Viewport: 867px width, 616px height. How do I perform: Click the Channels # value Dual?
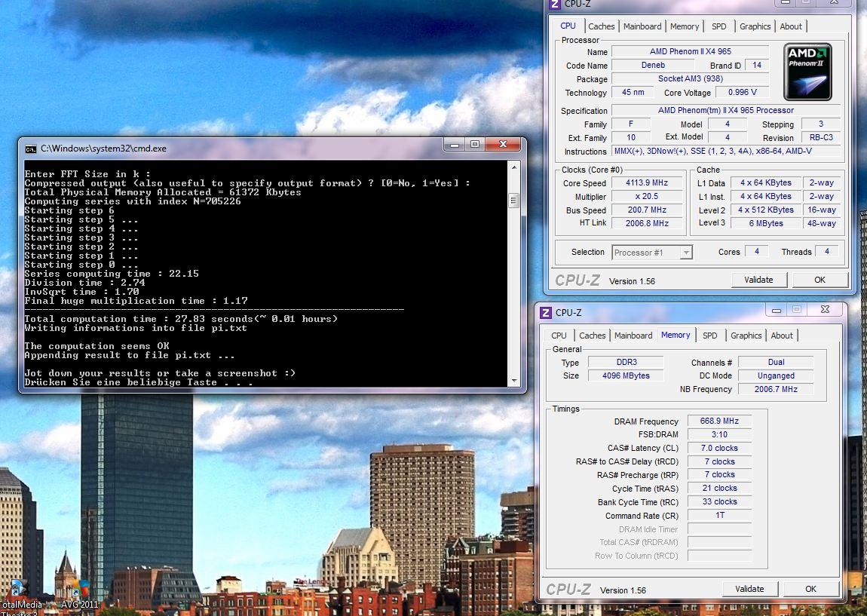point(776,362)
